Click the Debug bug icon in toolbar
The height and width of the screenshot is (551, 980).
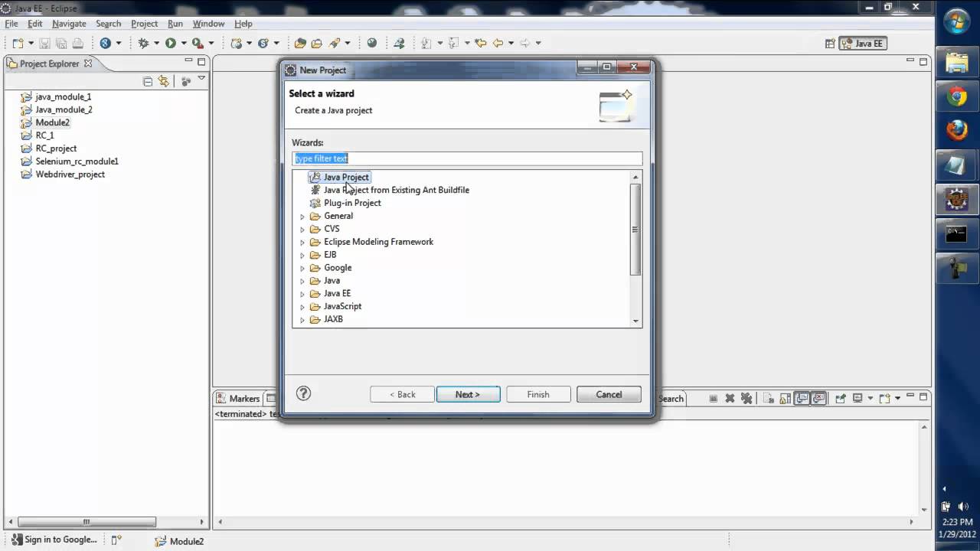coord(143,44)
